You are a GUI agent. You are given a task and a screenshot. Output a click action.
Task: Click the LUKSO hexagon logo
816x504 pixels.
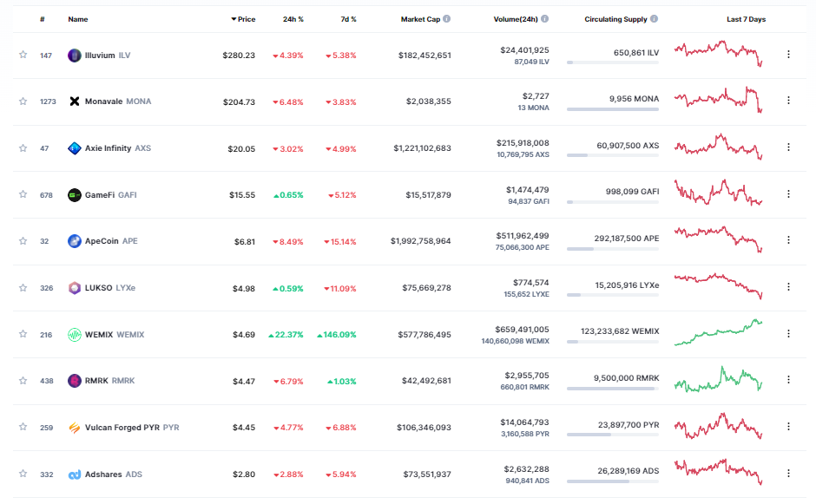pyautogui.click(x=75, y=288)
